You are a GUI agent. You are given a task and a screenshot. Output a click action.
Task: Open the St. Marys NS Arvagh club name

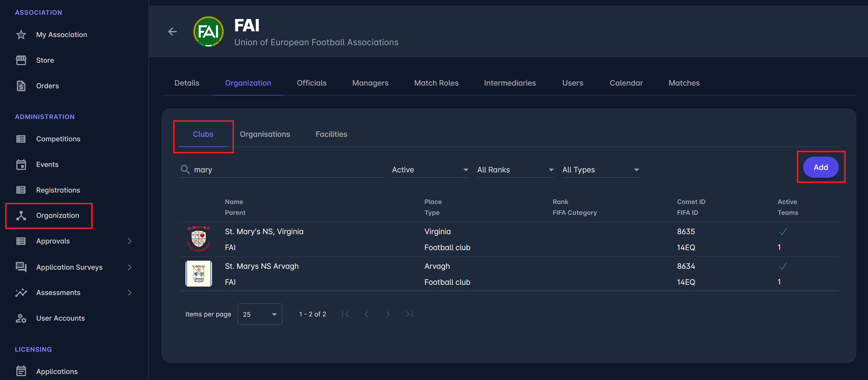click(262, 266)
